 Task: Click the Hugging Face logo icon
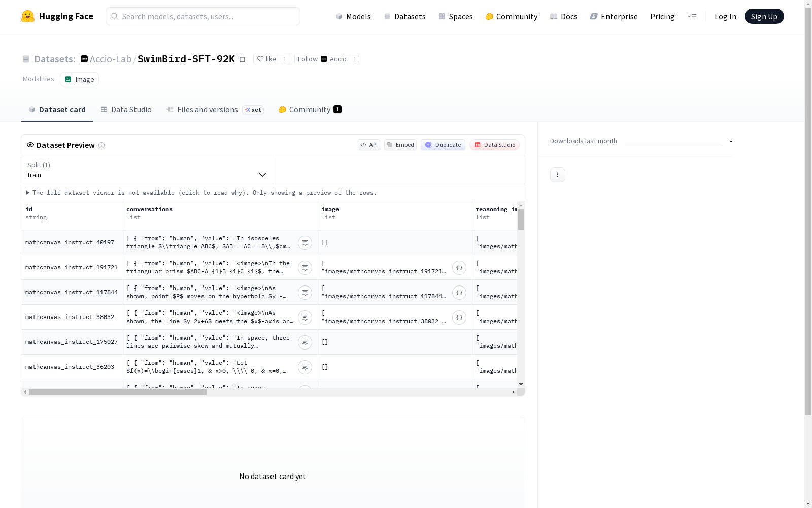pyautogui.click(x=28, y=16)
